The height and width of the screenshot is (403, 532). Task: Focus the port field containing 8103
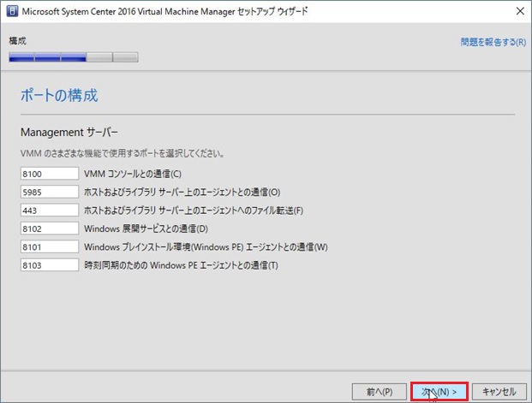49,265
